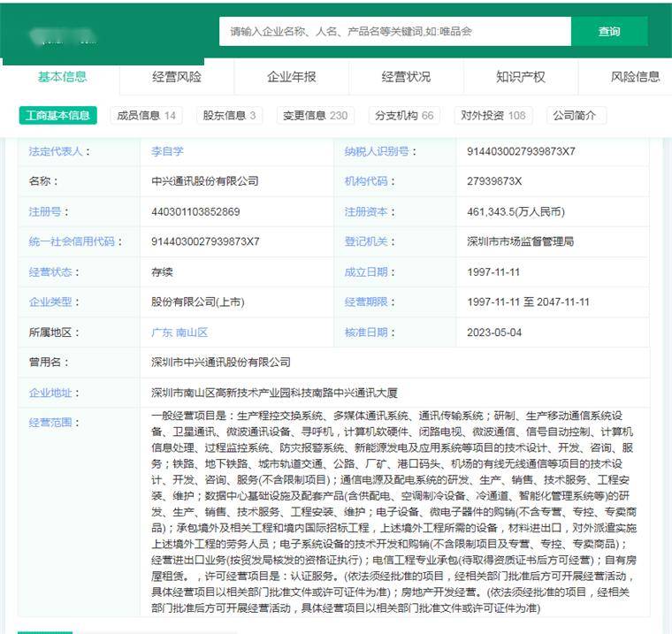The image size is (672, 634).
Task: Click company type 股份有限公司(上市)
Action: point(197,302)
